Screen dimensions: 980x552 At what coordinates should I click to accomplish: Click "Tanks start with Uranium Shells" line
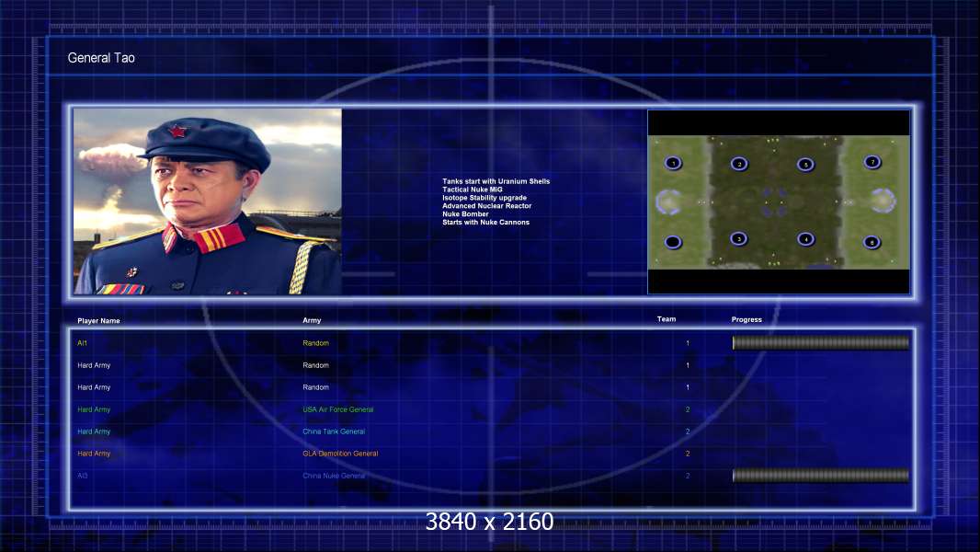[x=496, y=181]
